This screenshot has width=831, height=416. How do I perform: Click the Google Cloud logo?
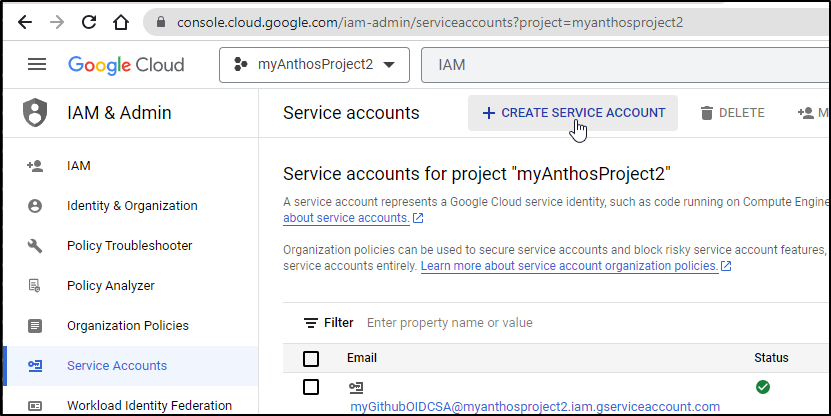pos(126,65)
